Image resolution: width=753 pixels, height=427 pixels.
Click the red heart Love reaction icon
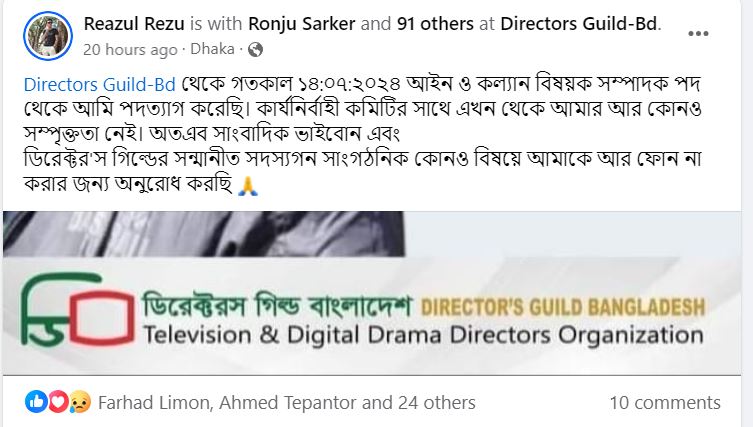tap(58, 402)
